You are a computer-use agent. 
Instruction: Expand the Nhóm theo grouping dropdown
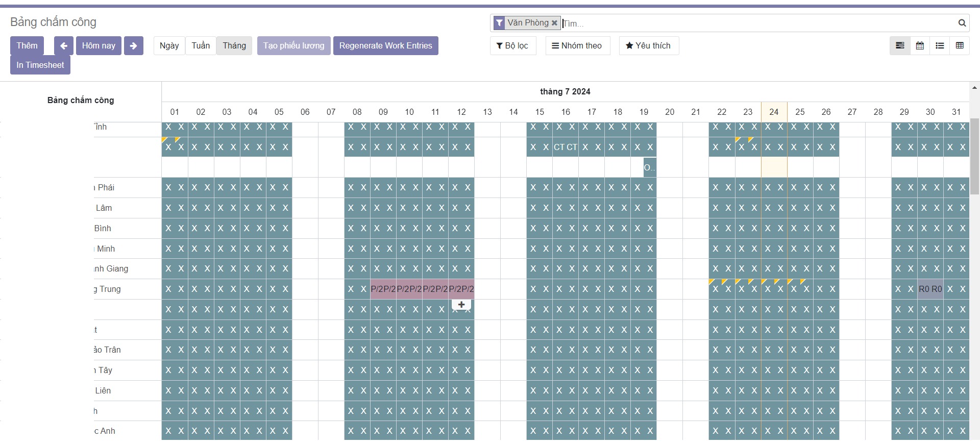(x=577, y=46)
